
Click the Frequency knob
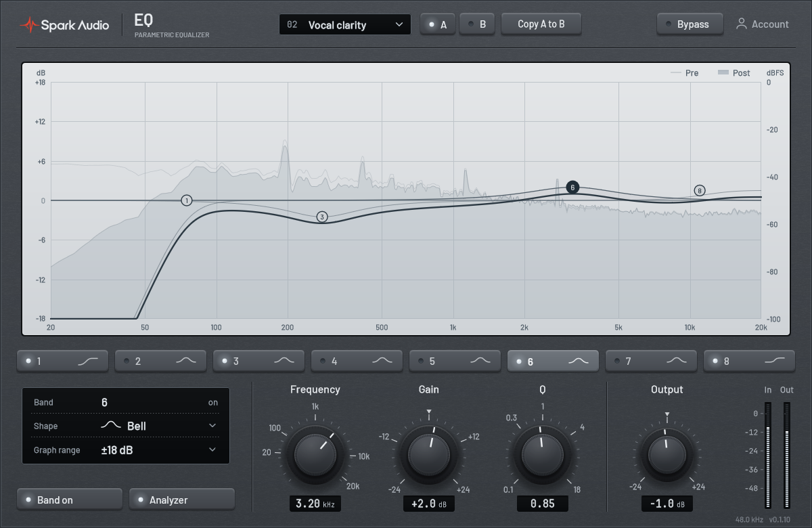(x=315, y=454)
